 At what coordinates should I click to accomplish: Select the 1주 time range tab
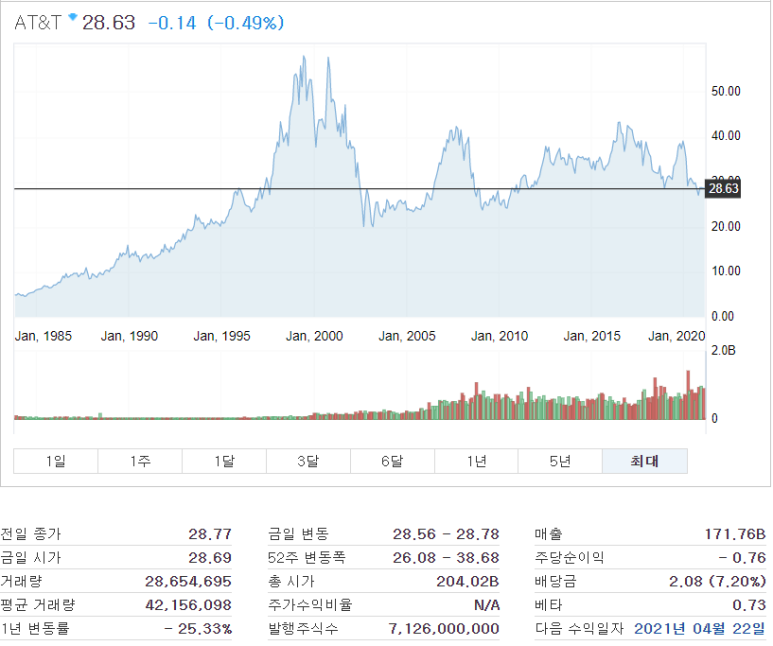point(140,461)
